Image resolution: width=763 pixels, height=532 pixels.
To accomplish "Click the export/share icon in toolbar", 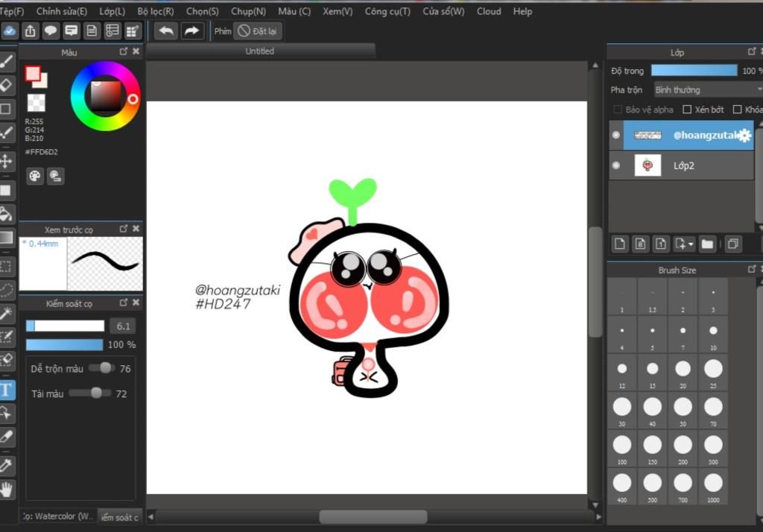I will tap(30, 31).
